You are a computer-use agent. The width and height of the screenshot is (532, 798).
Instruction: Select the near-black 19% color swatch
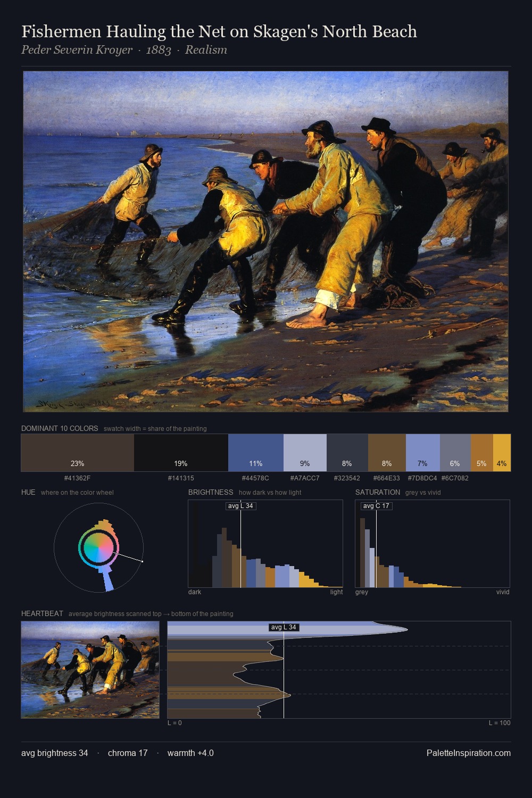(x=181, y=453)
